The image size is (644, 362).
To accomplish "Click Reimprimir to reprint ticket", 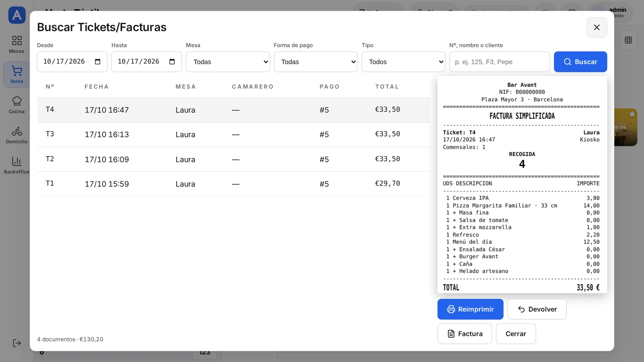I will (x=470, y=309).
